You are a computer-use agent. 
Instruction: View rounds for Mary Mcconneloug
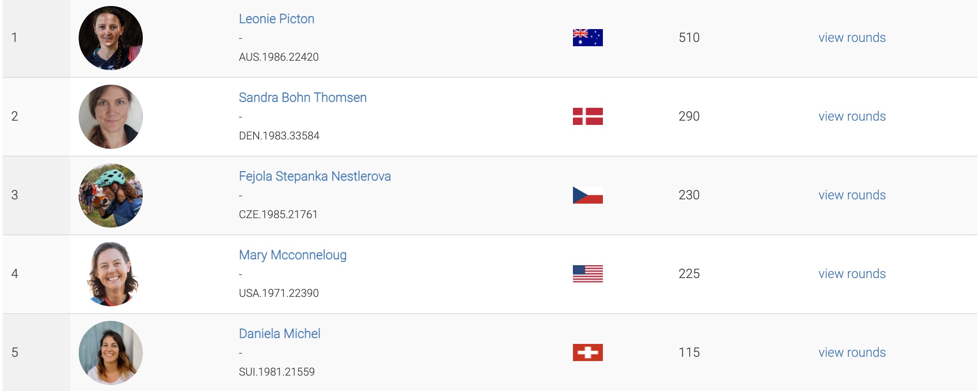pos(852,274)
